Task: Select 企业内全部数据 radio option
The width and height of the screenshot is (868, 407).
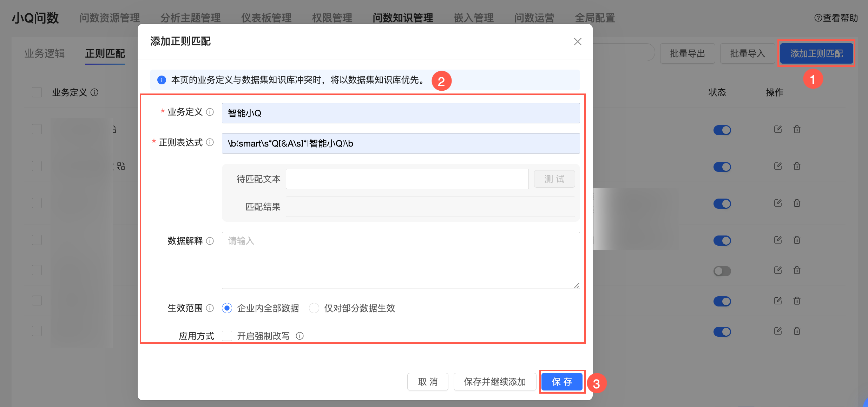Action: coord(227,308)
